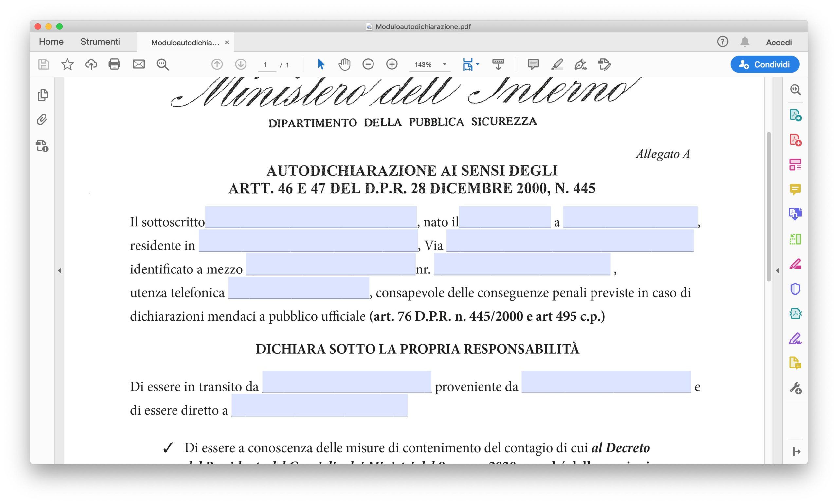
Task: Send the document by email
Action: click(138, 64)
